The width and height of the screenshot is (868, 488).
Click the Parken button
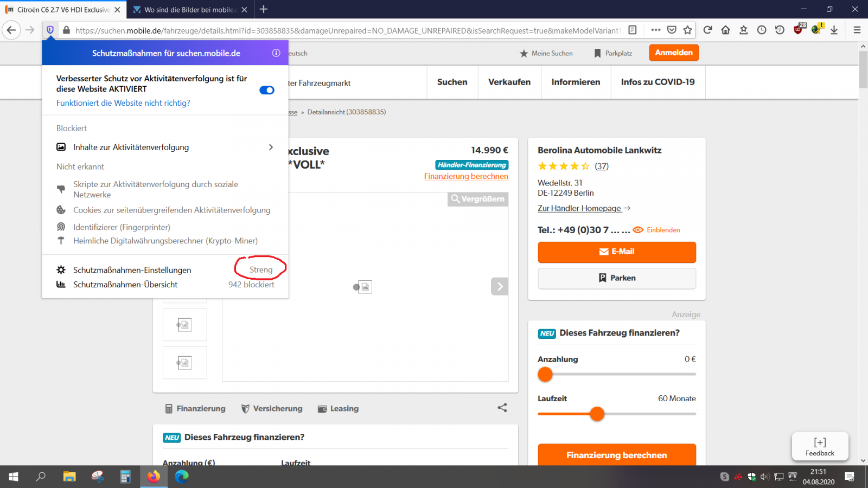[x=617, y=278]
